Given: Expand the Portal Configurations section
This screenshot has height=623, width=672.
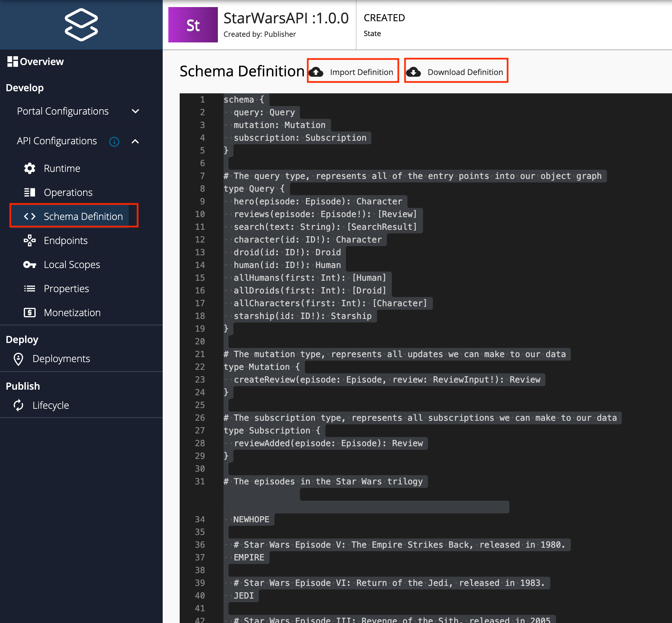Looking at the screenshot, I should point(135,111).
